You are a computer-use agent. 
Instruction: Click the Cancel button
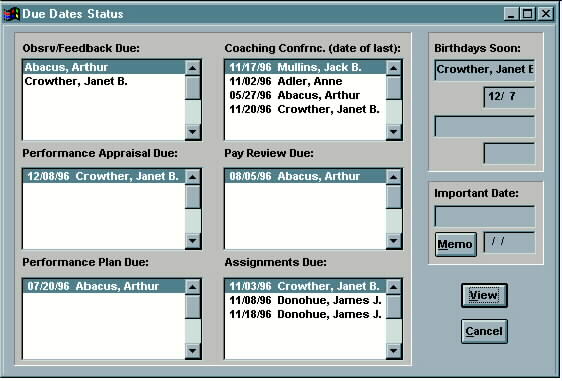484,331
